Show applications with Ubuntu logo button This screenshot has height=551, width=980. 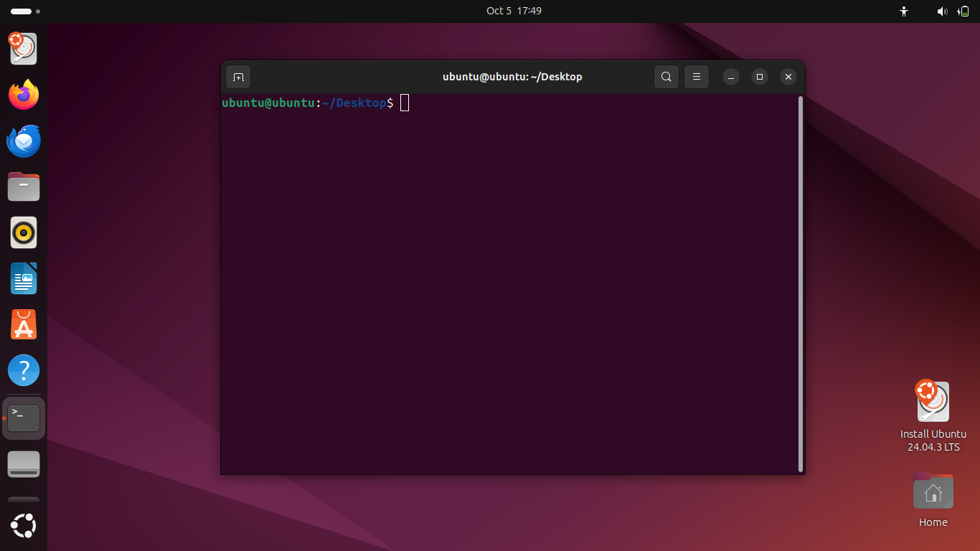point(24,526)
